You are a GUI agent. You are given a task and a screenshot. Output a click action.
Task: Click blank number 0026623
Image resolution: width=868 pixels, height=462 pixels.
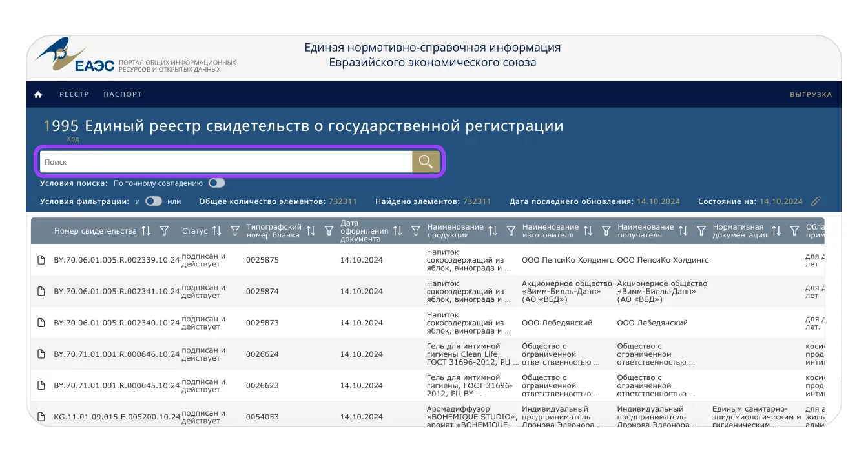pyautogui.click(x=262, y=386)
